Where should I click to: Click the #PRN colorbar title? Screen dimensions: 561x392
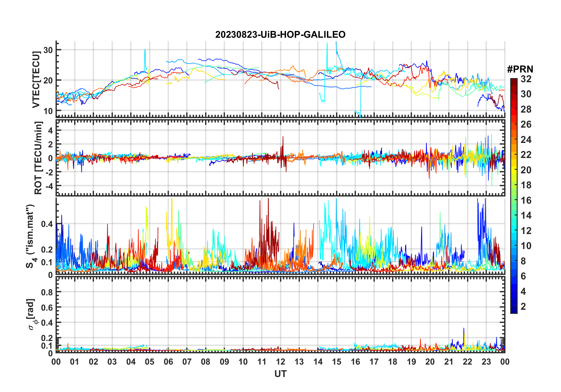(520, 69)
